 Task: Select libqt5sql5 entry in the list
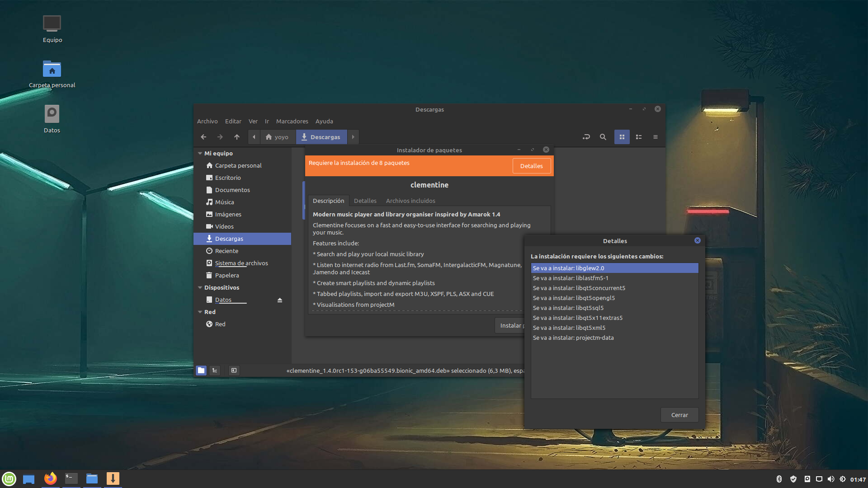(590, 308)
